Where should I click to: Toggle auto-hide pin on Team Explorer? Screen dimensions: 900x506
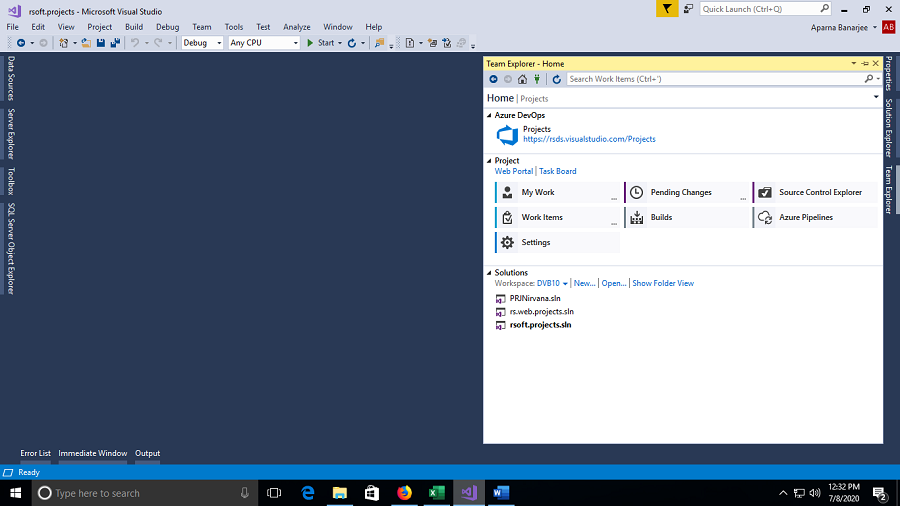[865, 64]
